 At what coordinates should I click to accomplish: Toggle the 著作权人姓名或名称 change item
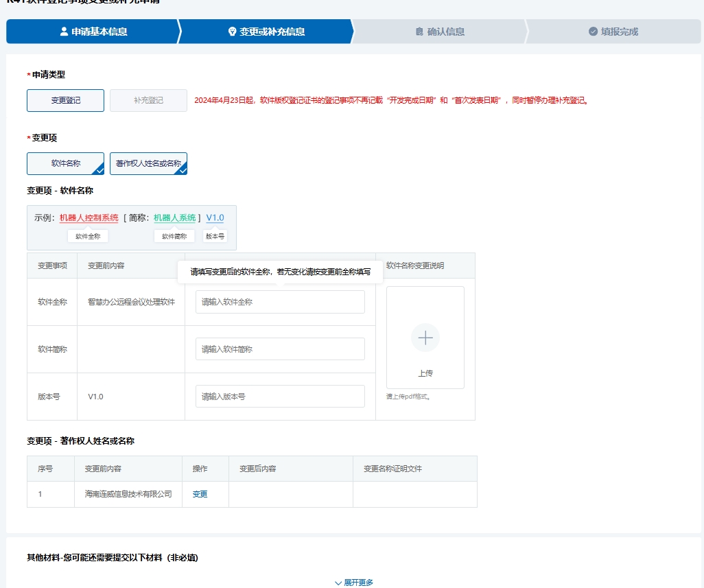pyautogui.click(x=148, y=163)
